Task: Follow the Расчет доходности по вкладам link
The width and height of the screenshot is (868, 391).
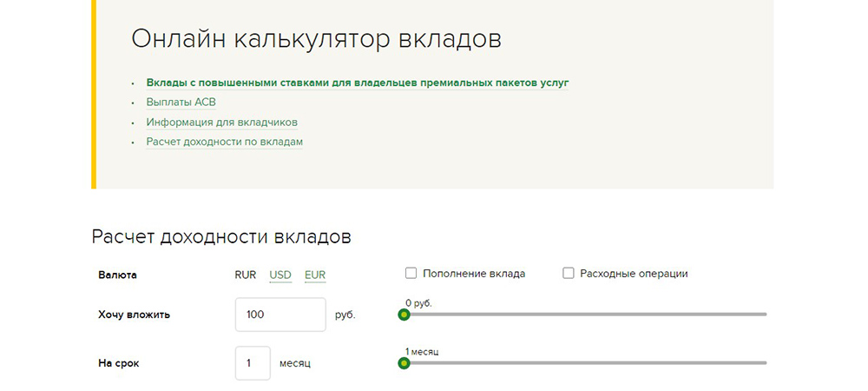Action: (224, 142)
